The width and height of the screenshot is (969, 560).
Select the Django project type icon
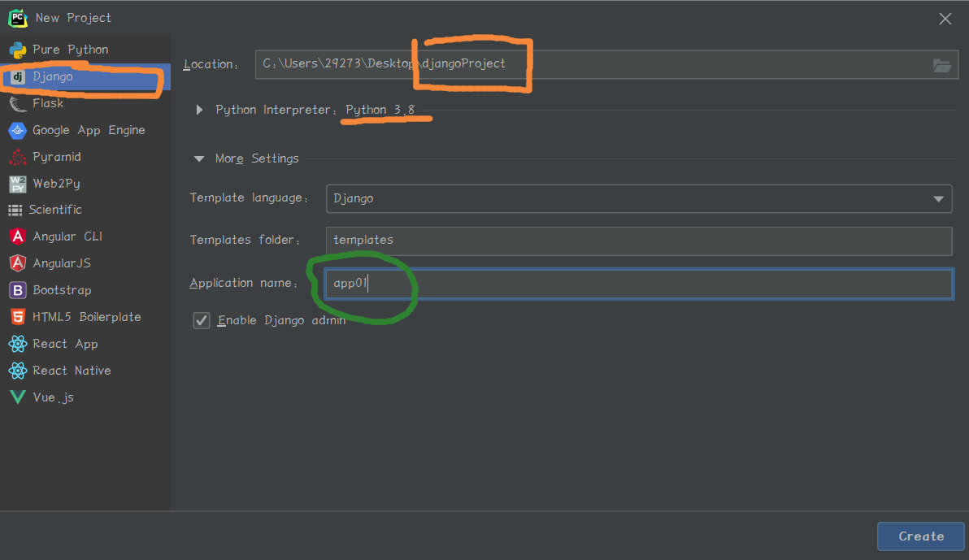point(17,76)
